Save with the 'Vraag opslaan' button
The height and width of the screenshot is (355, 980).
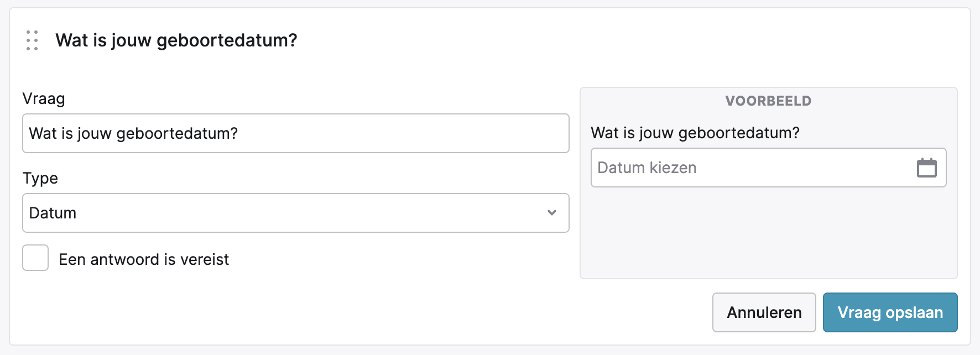[x=890, y=312]
